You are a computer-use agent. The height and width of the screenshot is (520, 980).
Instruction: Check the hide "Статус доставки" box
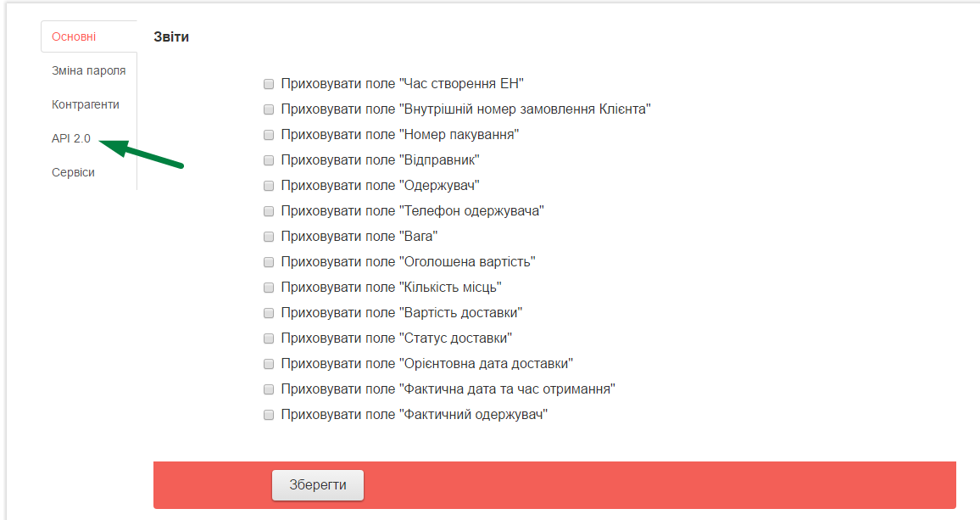click(x=269, y=338)
